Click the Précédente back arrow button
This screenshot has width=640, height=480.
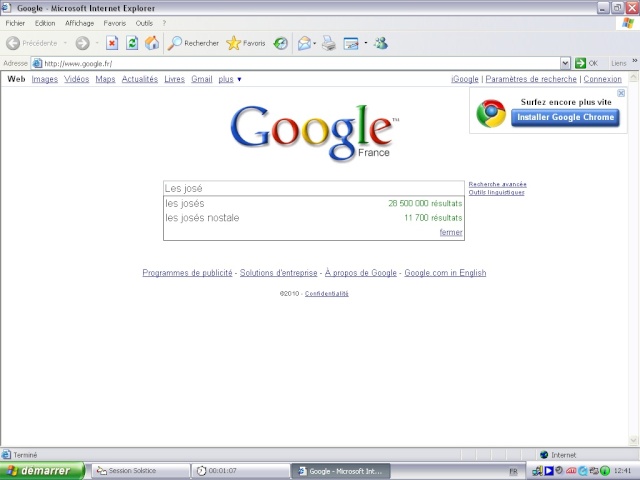tap(32, 43)
